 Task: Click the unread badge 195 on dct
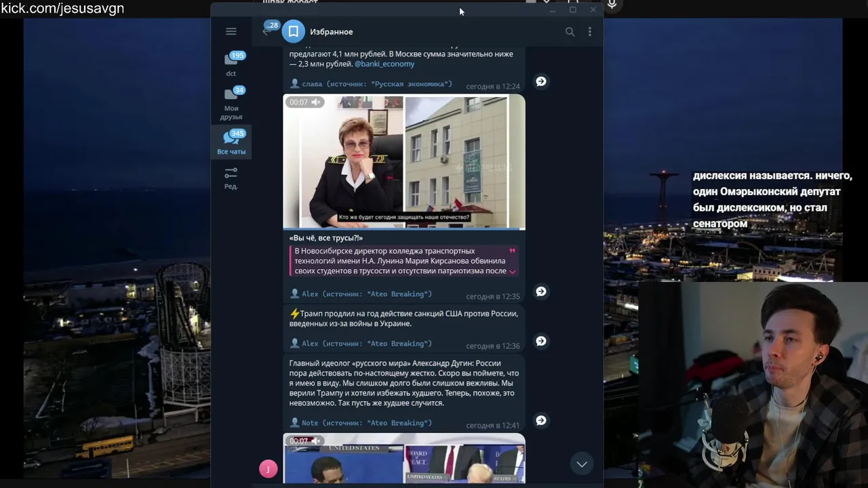237,56
